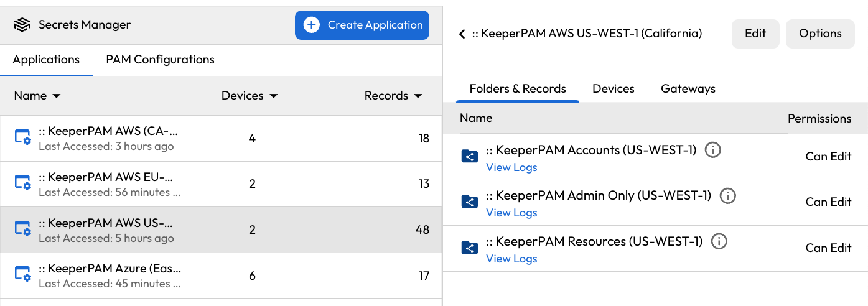868x306 pixels.
Task: Select the Devices tab in the detail panel
Action: click(613, 89)
